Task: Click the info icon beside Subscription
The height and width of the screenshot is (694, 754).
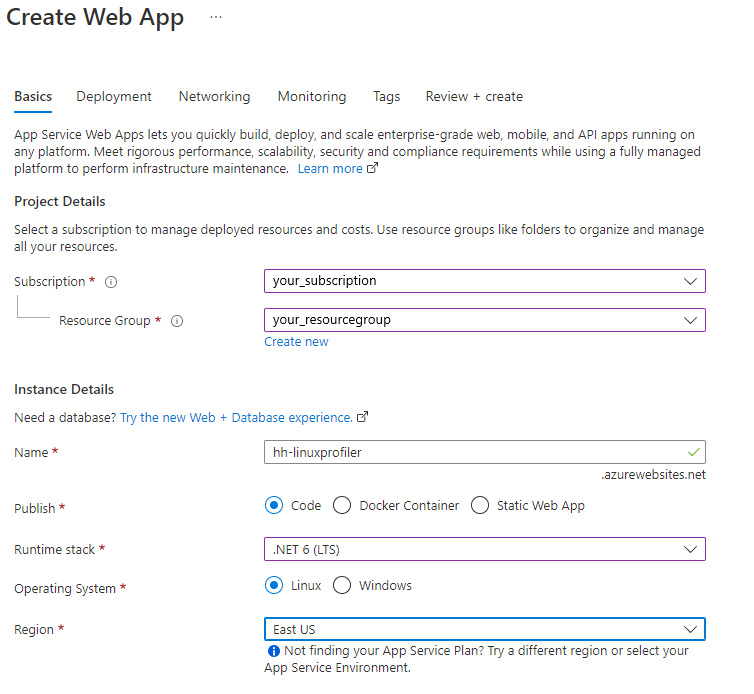Action: pos(111,282)
